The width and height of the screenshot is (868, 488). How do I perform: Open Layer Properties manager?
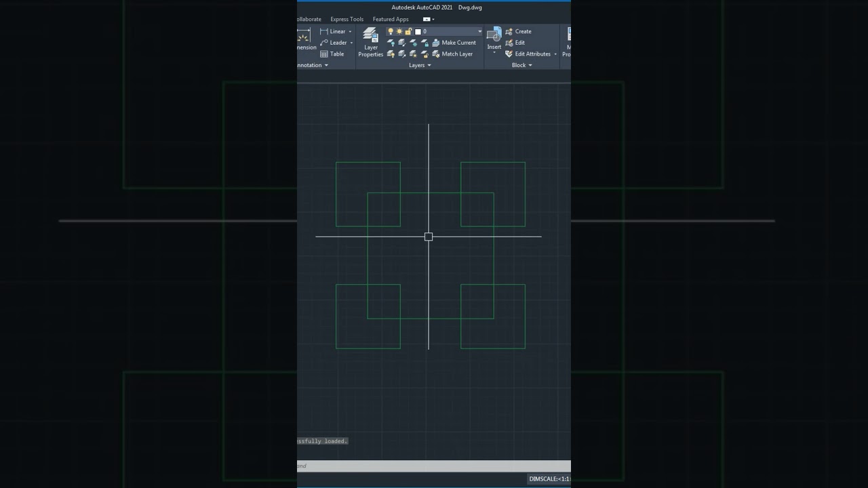371,43
